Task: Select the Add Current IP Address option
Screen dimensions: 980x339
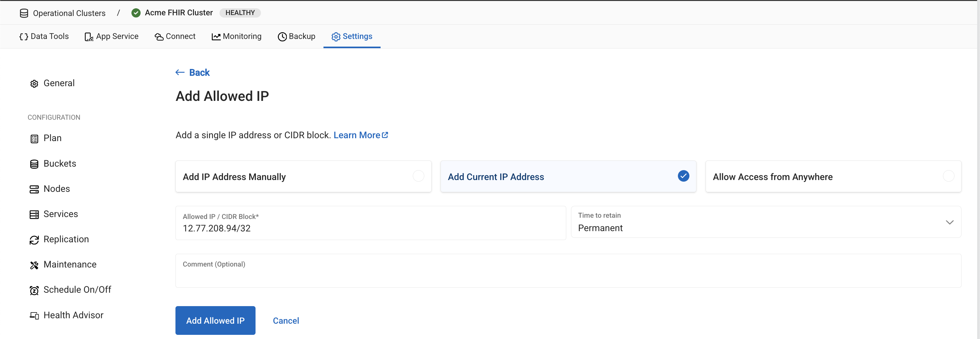Action: (x=568, y=176)
